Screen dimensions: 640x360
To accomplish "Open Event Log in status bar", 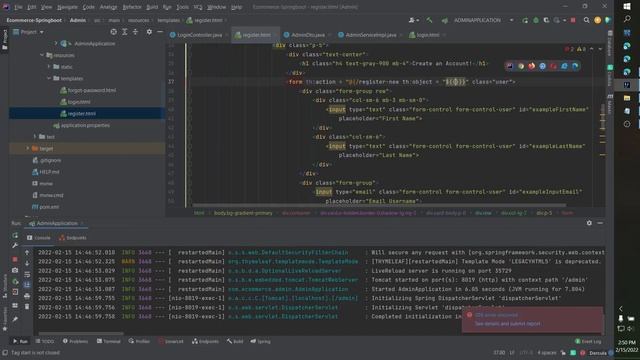I will click(588, 341).
